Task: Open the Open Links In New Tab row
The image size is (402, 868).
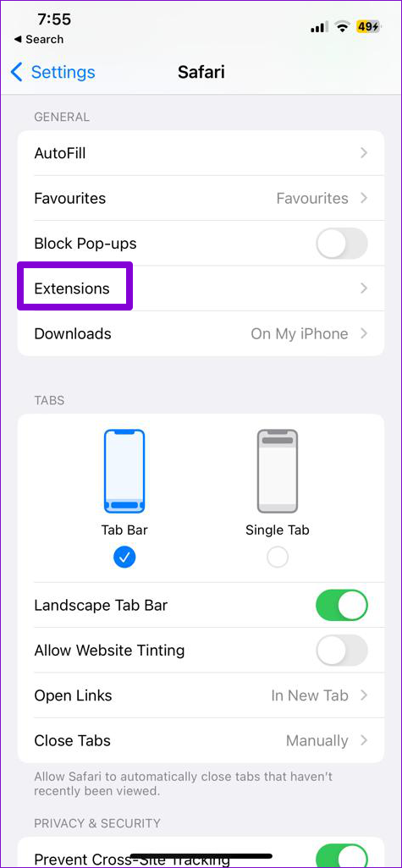Action: 201,695
